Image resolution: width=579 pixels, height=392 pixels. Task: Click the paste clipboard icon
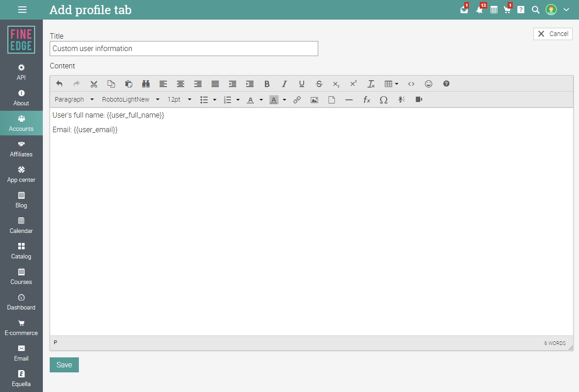129,84
